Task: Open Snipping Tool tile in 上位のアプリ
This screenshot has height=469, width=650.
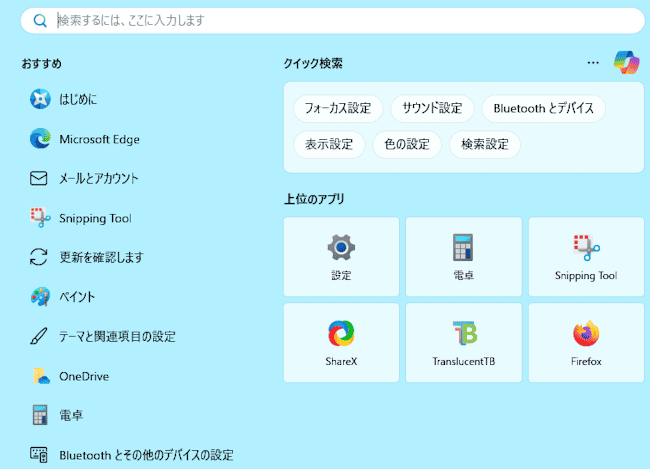Action: [x=586, y=257]
